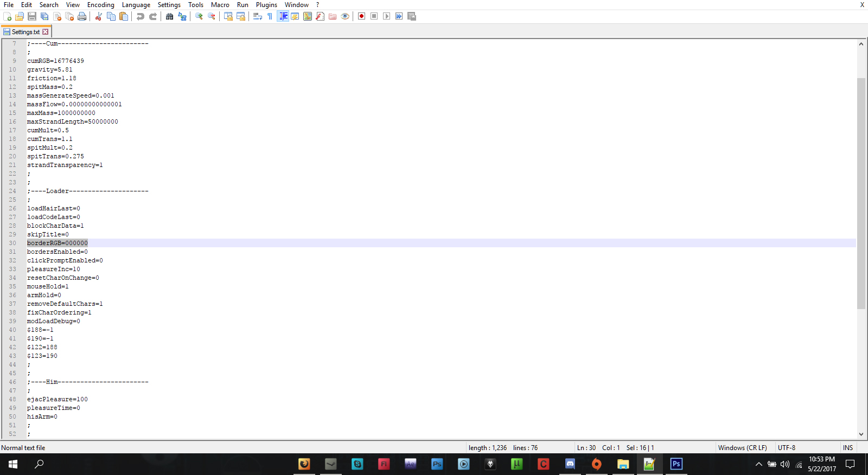Open the Function List panel icon
This screenshot has width=868, height=475.
(320, 16)
